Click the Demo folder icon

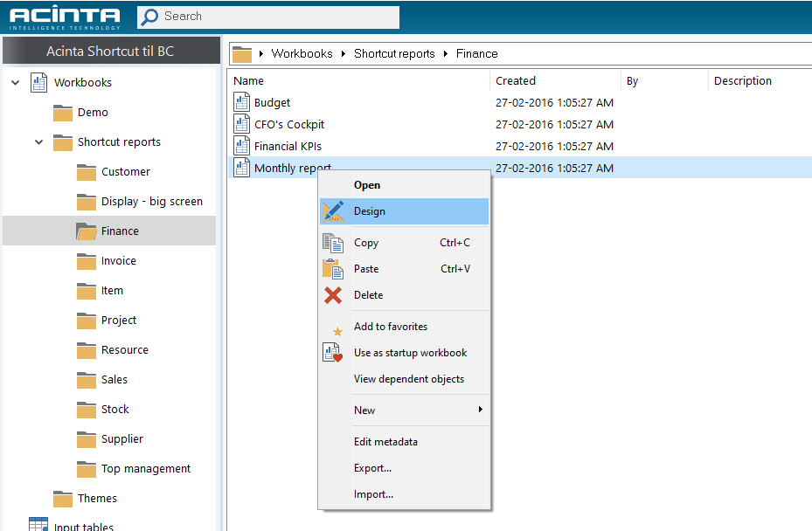(x=63, y=113)
